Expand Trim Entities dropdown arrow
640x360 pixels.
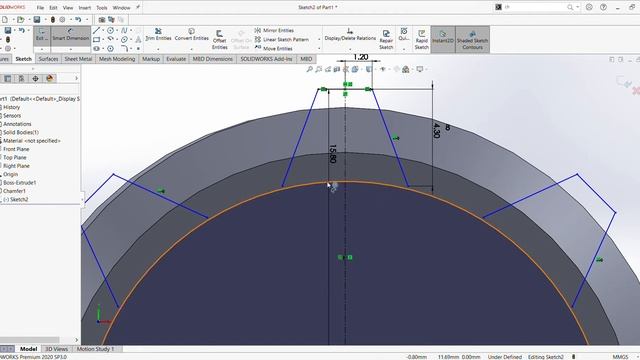tap(158, 49)
